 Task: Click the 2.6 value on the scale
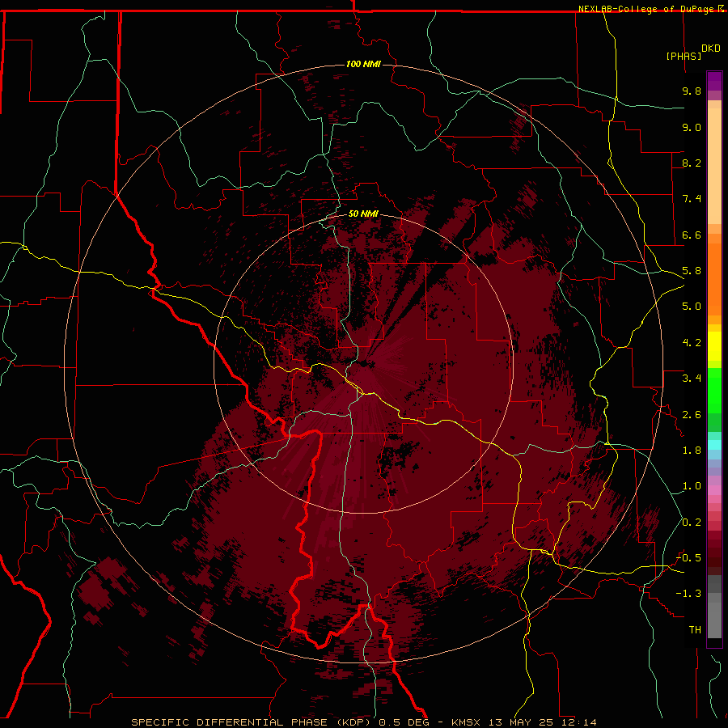coord(692,415)
